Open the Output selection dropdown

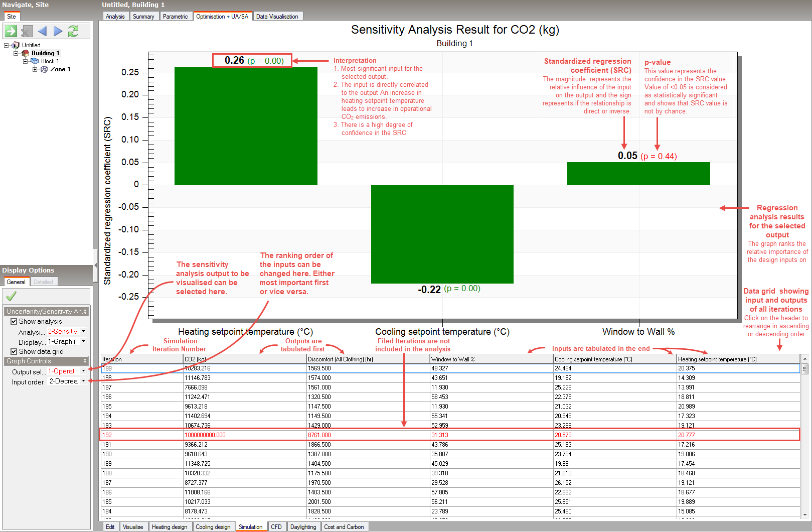click(83, 371)
